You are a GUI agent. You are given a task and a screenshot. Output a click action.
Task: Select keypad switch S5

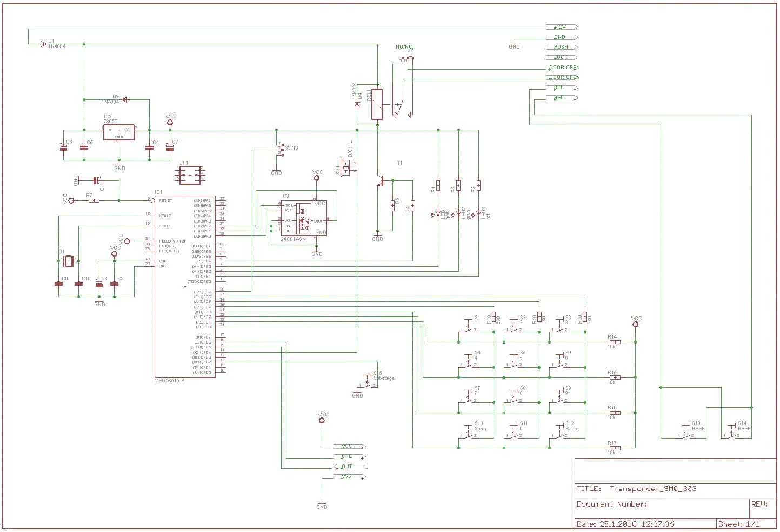coord(513,361)
